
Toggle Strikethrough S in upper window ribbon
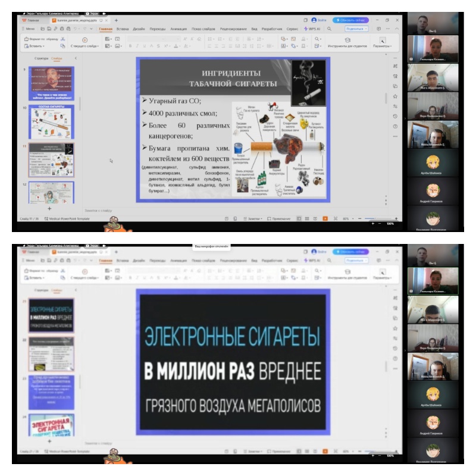click(158, 46)
